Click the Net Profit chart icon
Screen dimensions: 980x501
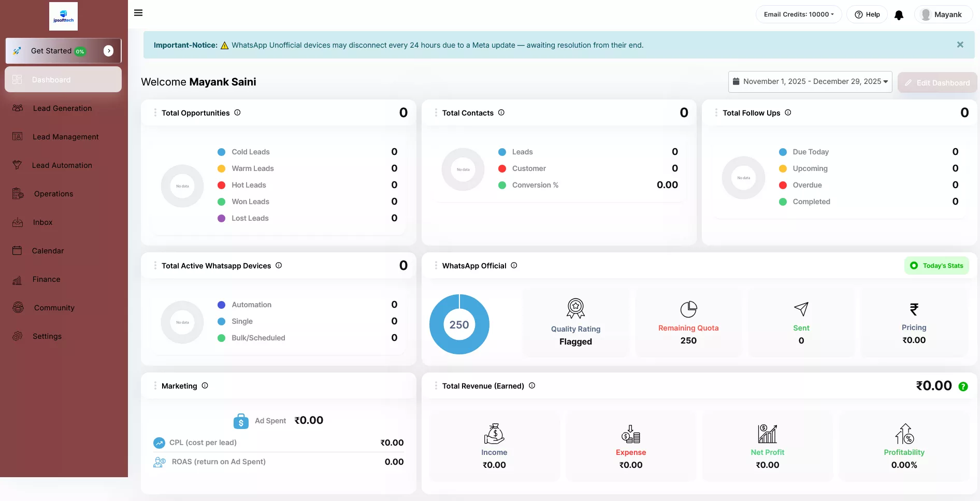pyautogui.click(x=767, y=434)
